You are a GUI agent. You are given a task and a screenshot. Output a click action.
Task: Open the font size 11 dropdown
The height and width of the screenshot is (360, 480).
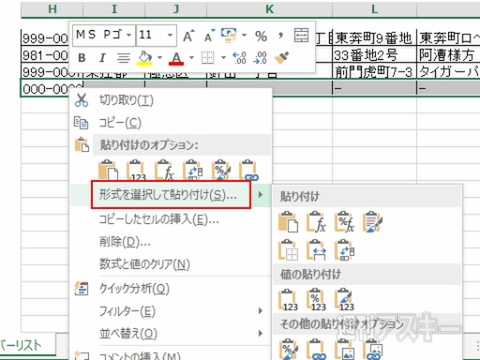pos(170,35)
